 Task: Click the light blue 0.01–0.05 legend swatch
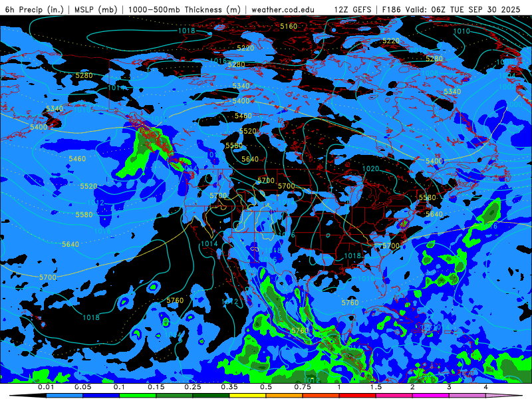pyautogui.click(x=64, y=396)
